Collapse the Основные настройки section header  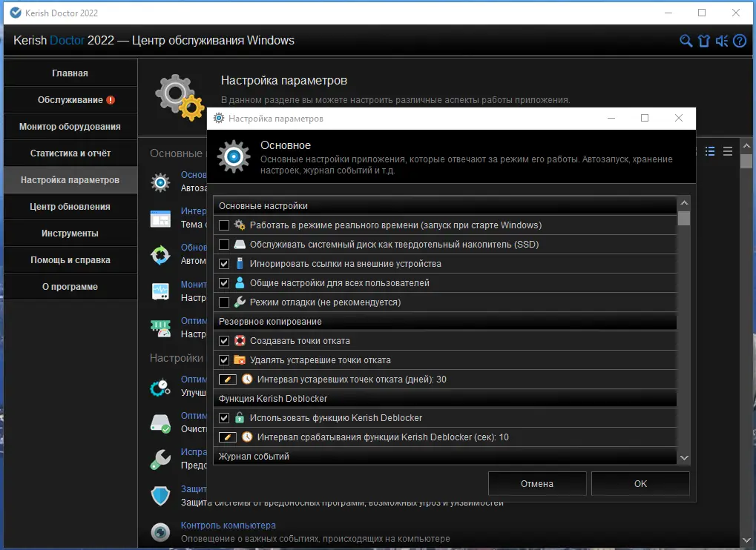[445, 205]
